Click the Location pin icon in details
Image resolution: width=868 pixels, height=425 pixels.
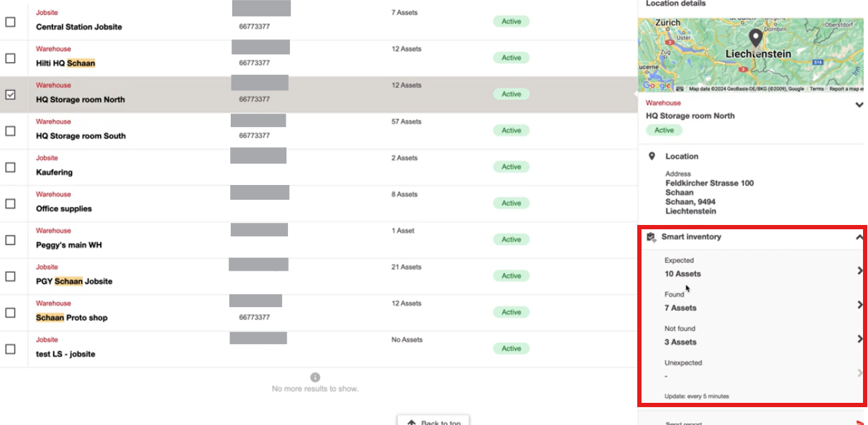coord(652,156)
